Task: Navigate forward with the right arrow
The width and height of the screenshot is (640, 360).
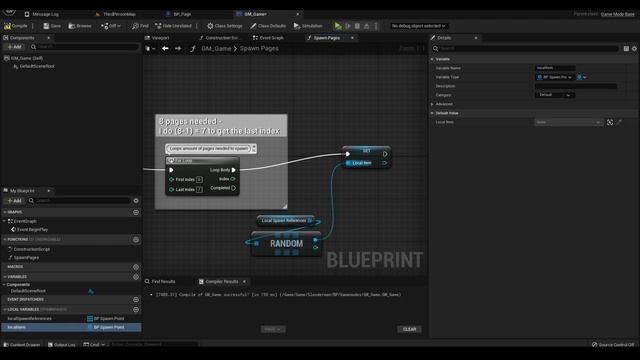Action: 178,49
